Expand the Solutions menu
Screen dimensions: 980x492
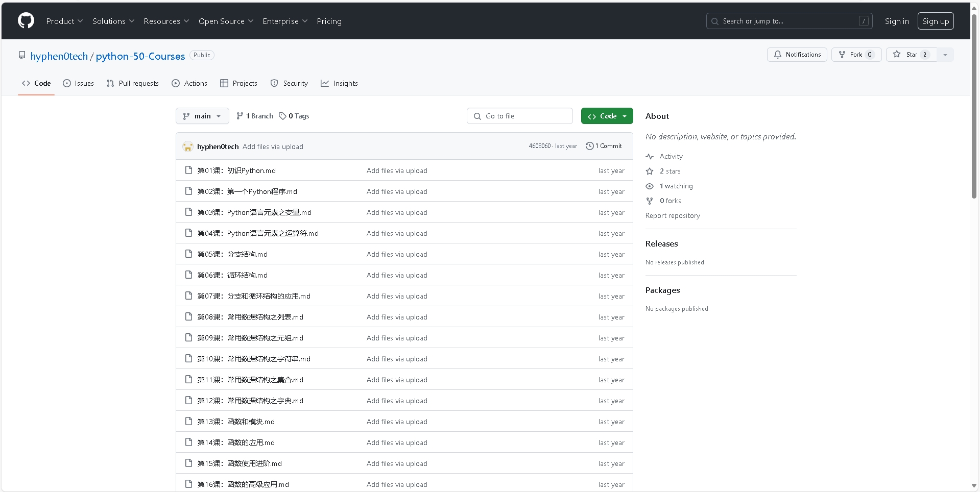[113, 21]
